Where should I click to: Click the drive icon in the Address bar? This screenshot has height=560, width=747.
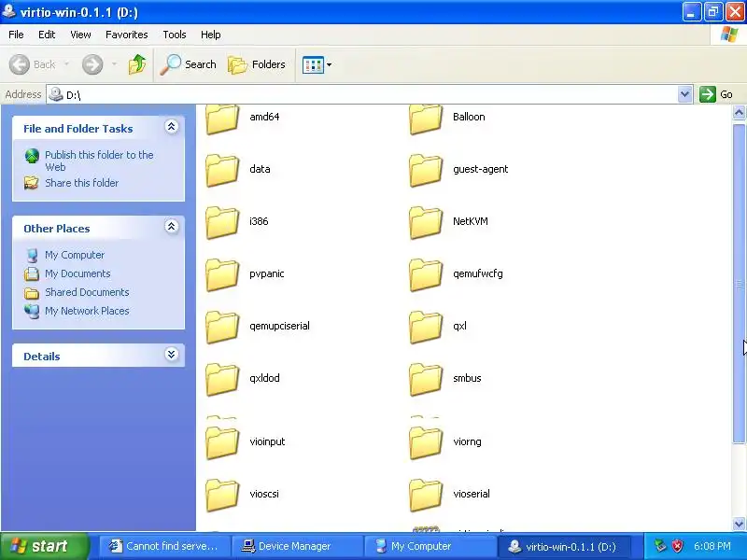coord(56,94)
